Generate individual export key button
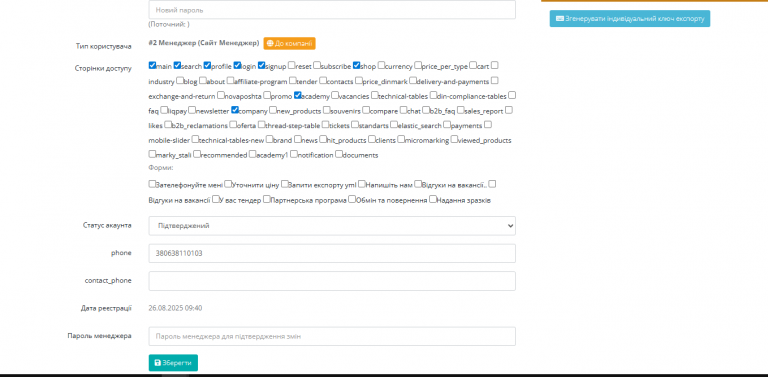The width and height of the screenshot is (768, 377). click(629, 19)
